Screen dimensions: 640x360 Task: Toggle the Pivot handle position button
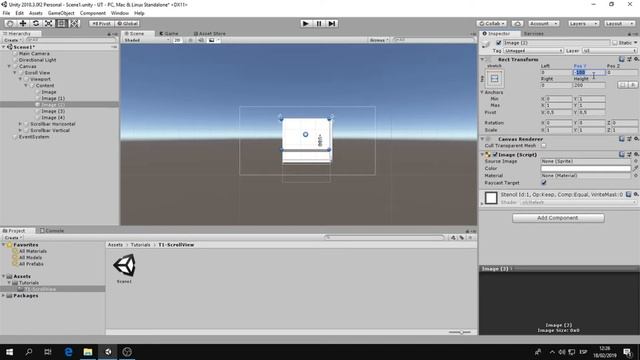(101, 24)
